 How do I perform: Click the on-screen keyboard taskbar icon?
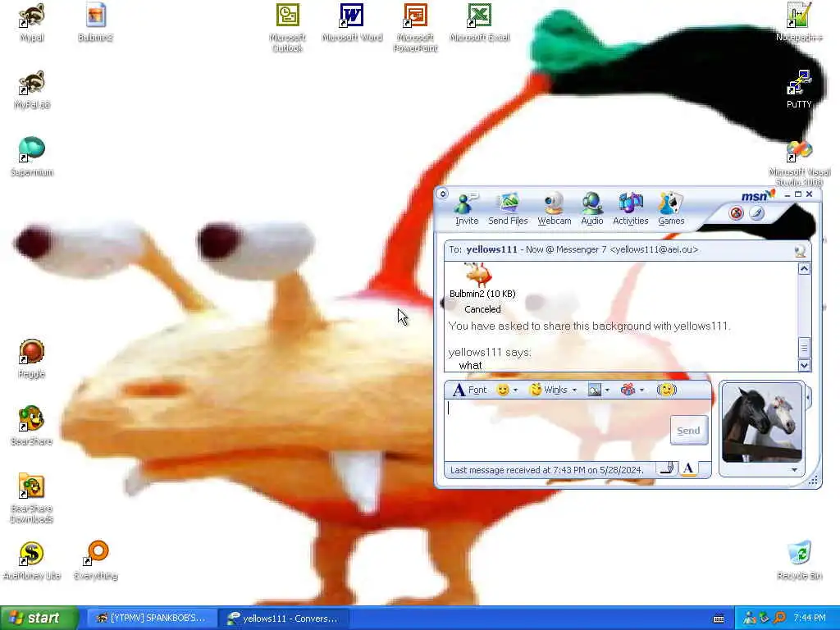click(x=719, y=619)
